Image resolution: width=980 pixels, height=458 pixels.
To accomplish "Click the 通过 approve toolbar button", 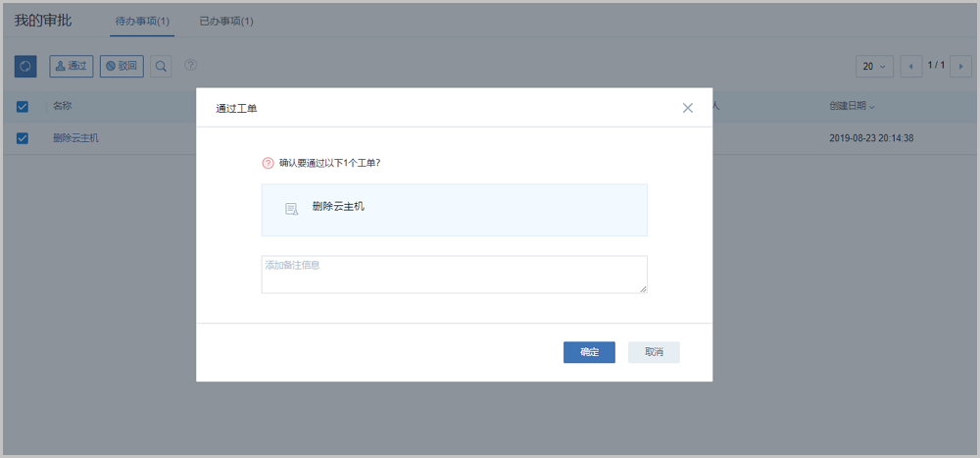I will click(72, 66).
